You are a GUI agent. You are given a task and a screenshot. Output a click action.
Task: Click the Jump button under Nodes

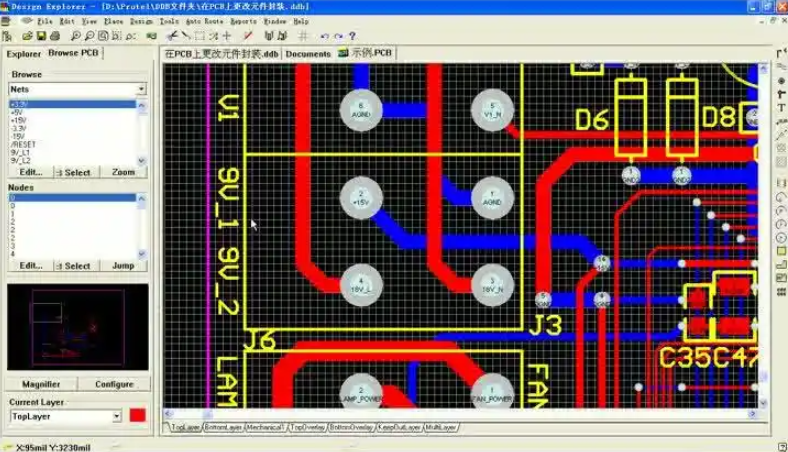(x=123, y=266)
